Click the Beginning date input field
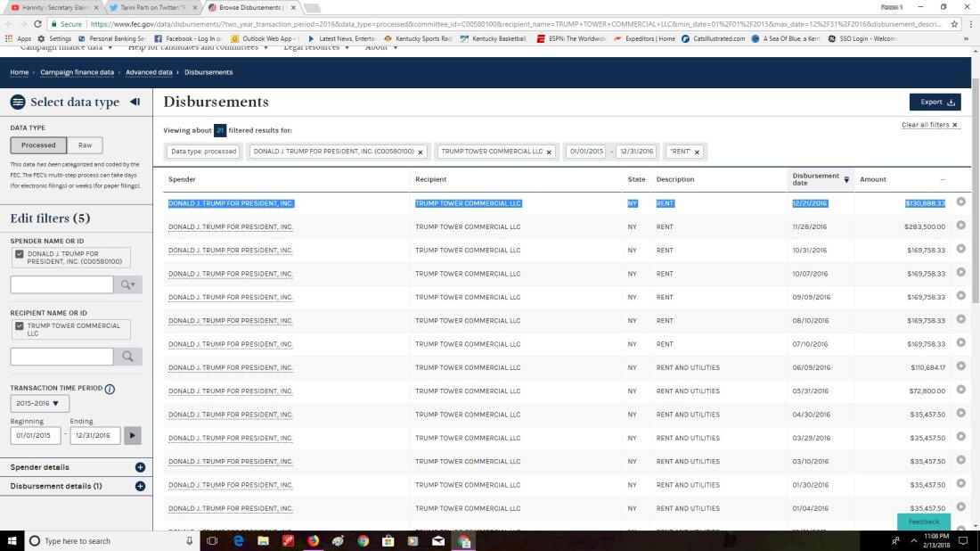This screenshot has height=551, width=980. [36, 435]
